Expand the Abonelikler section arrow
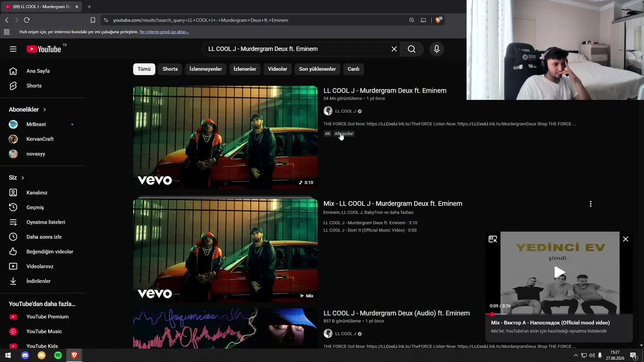The width and height of the screenshot is (644, 362). (44, 110)
